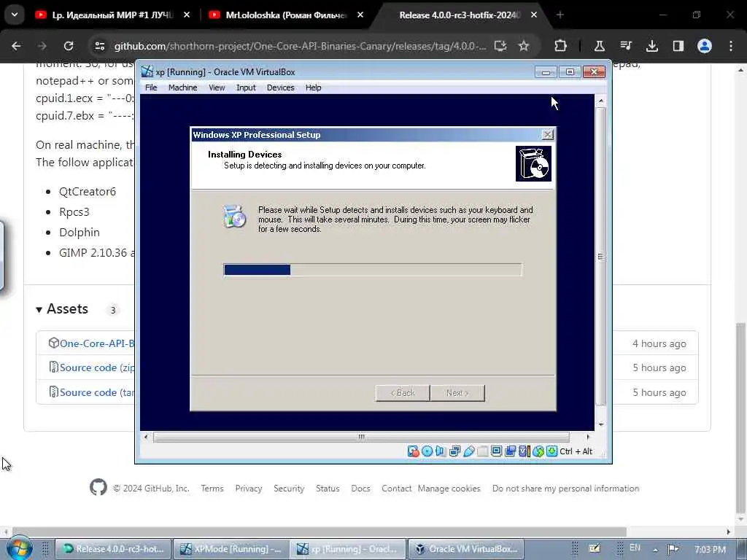Switch to the MrLololoshka YouTube tab
The width and height of the screenshot is (747, 560).
pos(286,15)
